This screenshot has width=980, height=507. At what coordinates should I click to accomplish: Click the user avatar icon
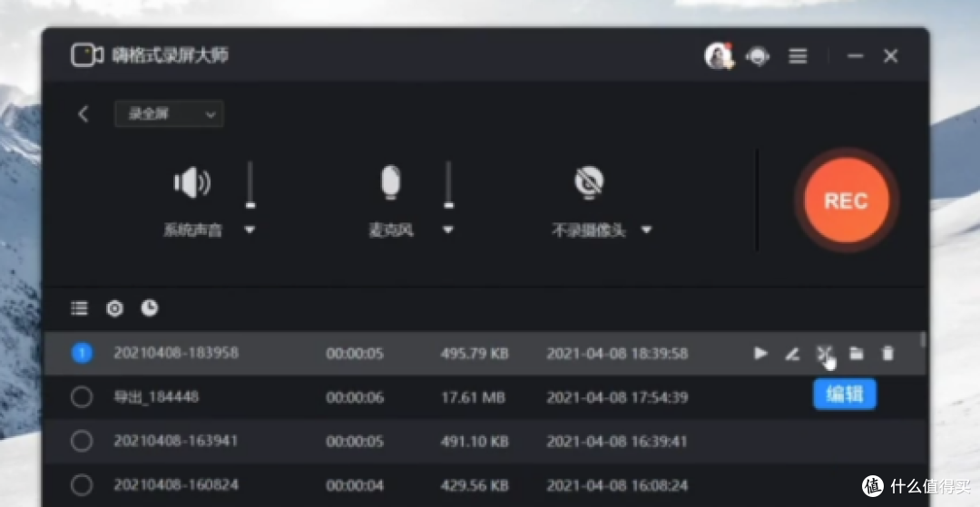(x=718, y=56)
